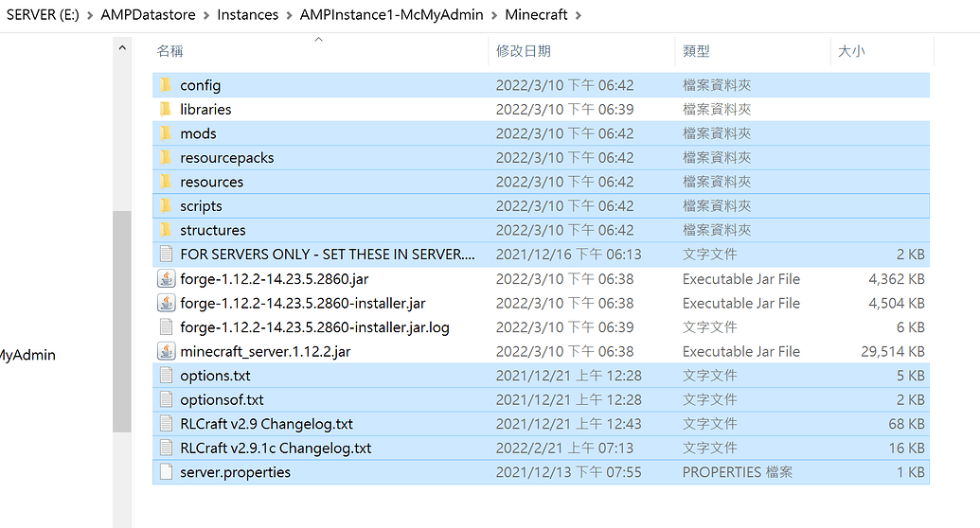Go to SERVER (E:) in the address bar
Screen dimensions: 980x528
point(43,14)
